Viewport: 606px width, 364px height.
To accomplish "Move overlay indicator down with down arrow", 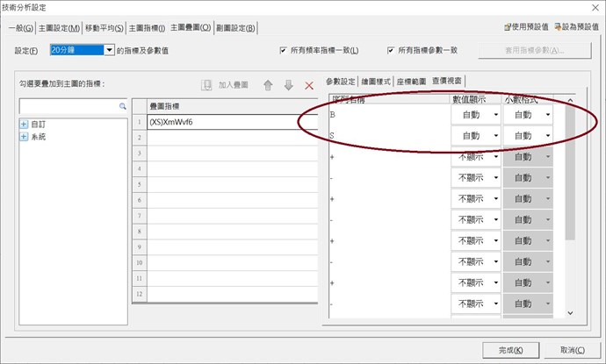I will click(288, 85).
